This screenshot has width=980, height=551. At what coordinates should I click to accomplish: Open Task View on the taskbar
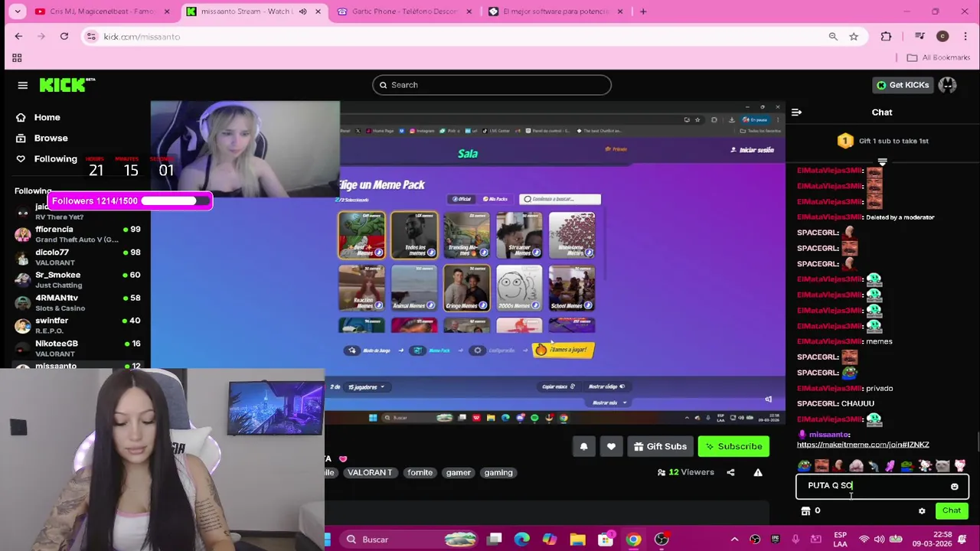[495, 540]
